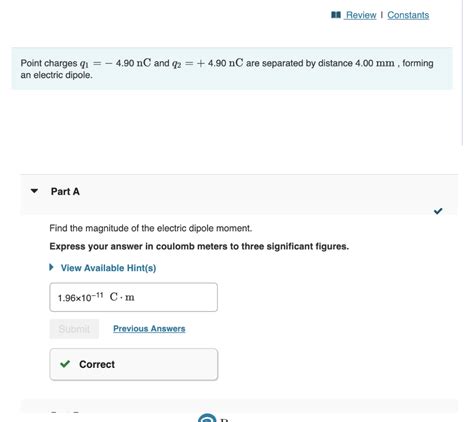474x422 pixels.
Task: Open the Previous Answers link
Action: click(x=149, y=329)
